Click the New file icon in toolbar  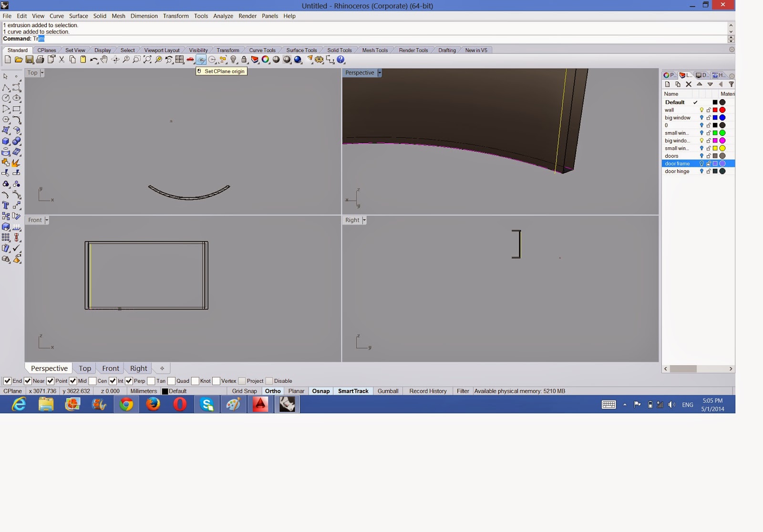tap(8, 60)
